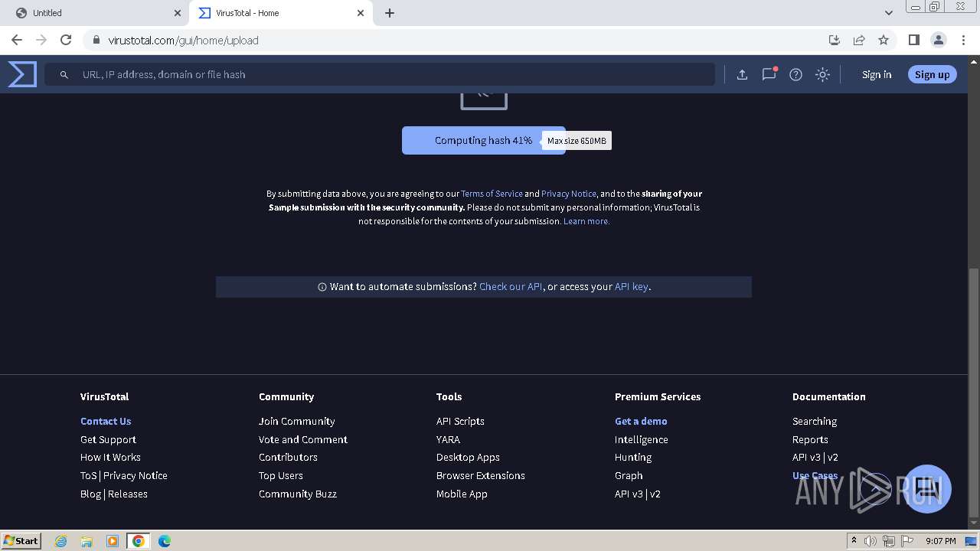Open the Get a demo link
The width and height of the screenshot is (980, 551).
[x=641, y=421]
